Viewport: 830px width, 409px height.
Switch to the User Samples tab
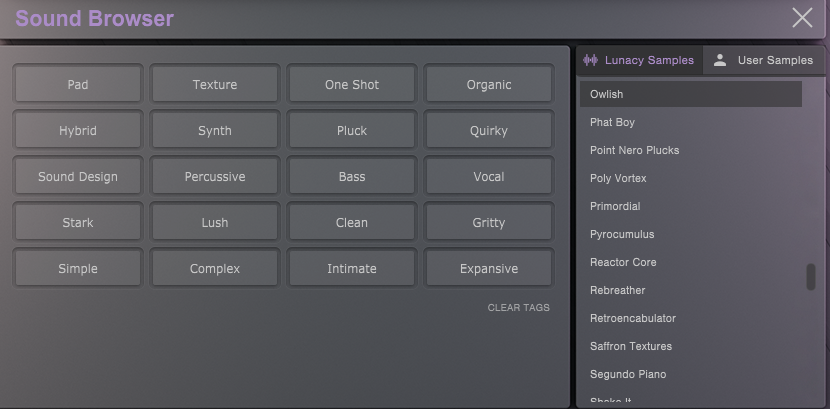click(x=764, y=60)
